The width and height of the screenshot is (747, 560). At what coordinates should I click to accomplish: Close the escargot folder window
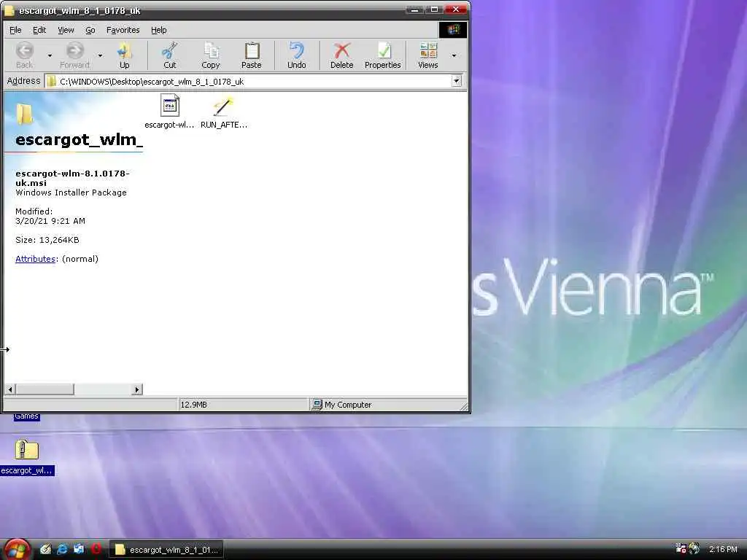click(x=456, y=9)
